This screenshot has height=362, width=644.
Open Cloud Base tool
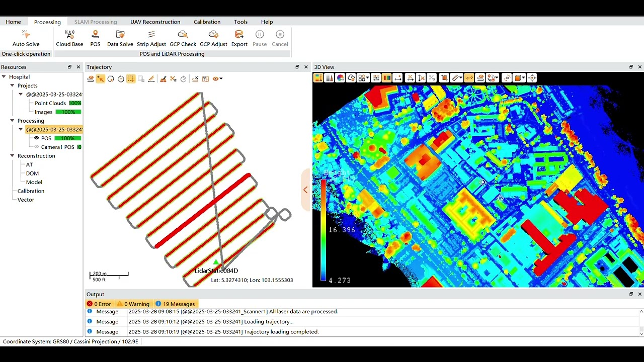click(x=69, y=38)
